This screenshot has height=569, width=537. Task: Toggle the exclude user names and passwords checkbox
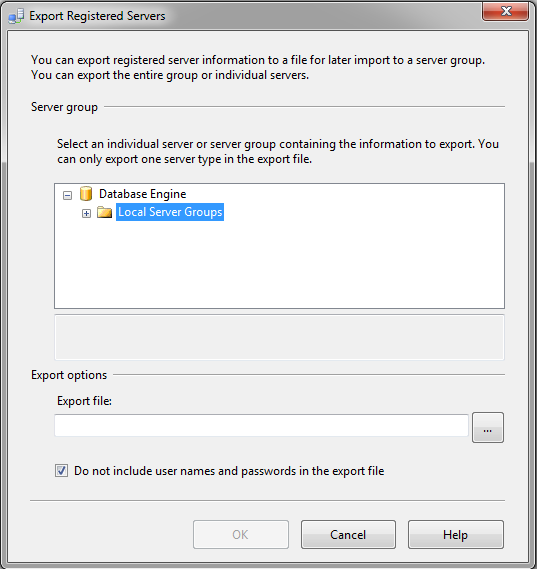61,471
